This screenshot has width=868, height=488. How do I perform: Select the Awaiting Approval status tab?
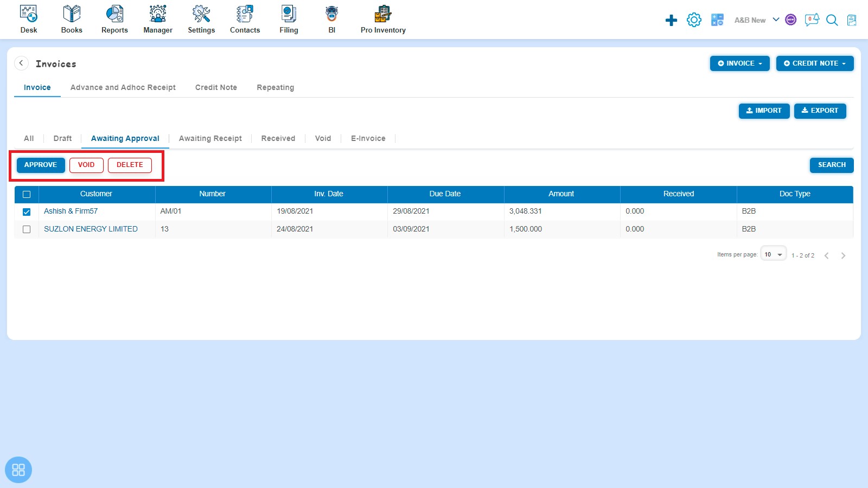pyautogui.click(x=125, y=138)
